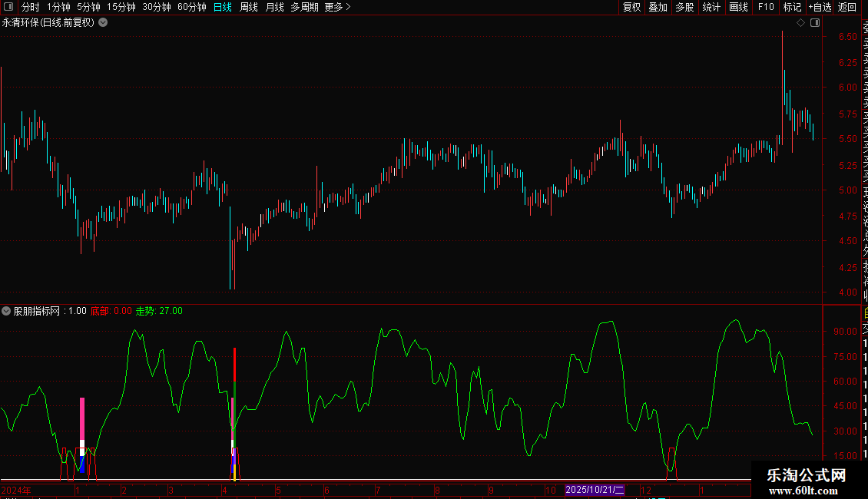Click the 叠加 overlay button
Viewport: 868px width, 499px height.
point(658,7)
